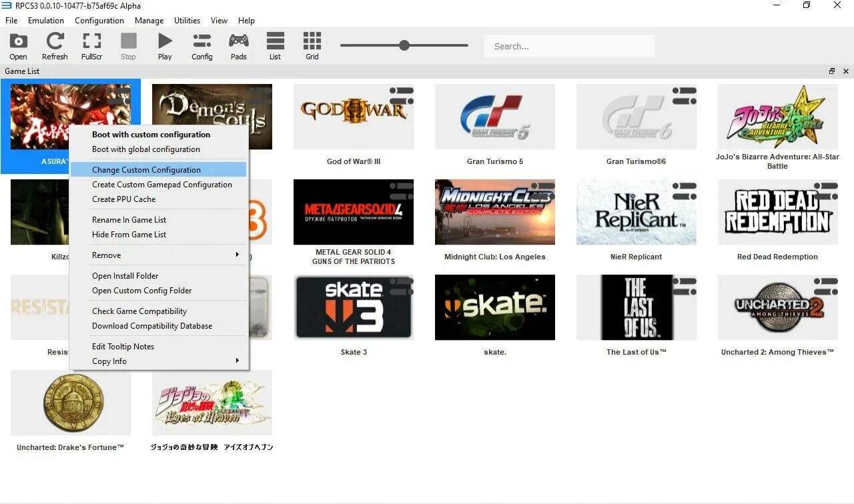The image size is (854, 504).
Task: Choose Boot with global configuration
Action: click(159, 149)
